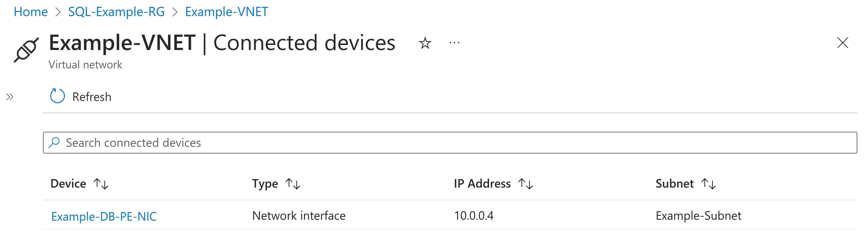Image resolution: width=868 pixels, height=247 pixels.
Task: Sort by Type column arrows
Action: click(x=293, y=184)
